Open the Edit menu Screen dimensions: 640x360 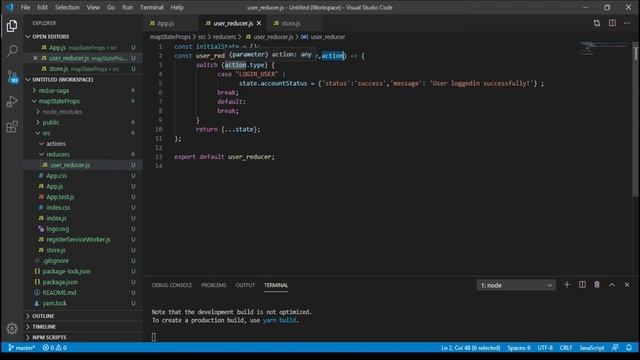point(42,7)
